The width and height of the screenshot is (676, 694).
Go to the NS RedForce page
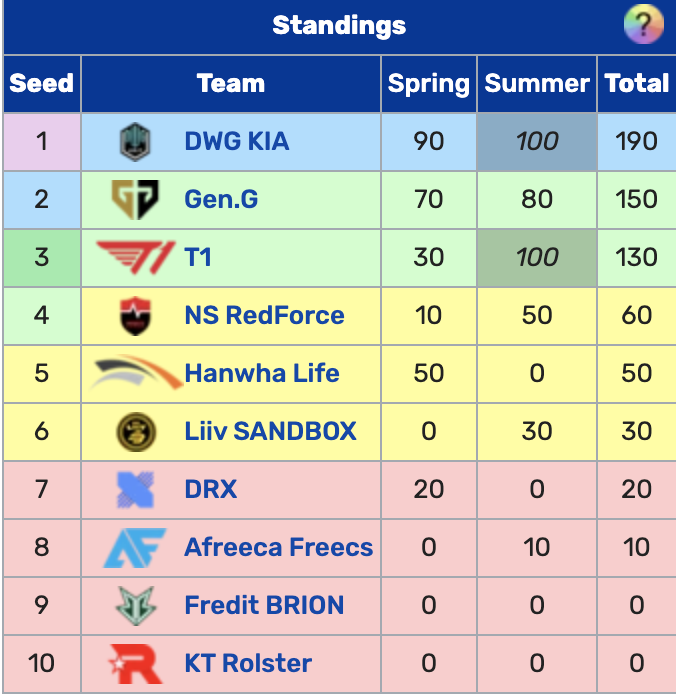point(264,316)
